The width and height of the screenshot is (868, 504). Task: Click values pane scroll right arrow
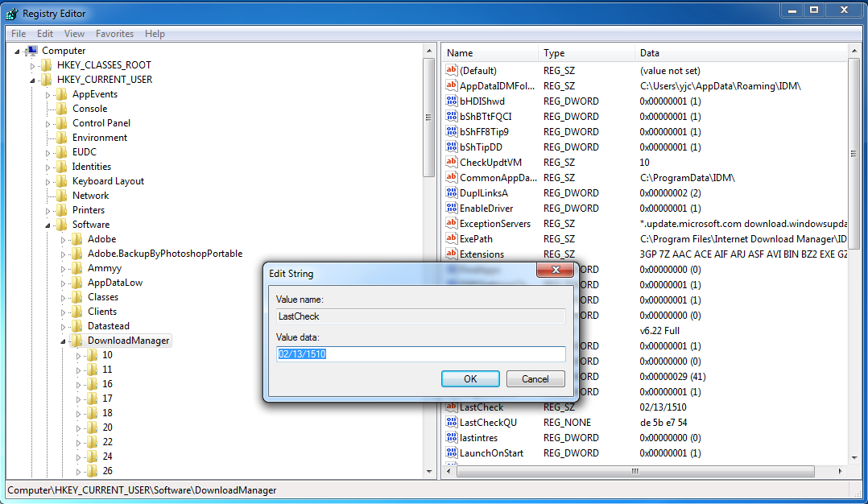[x=841, y=471]
